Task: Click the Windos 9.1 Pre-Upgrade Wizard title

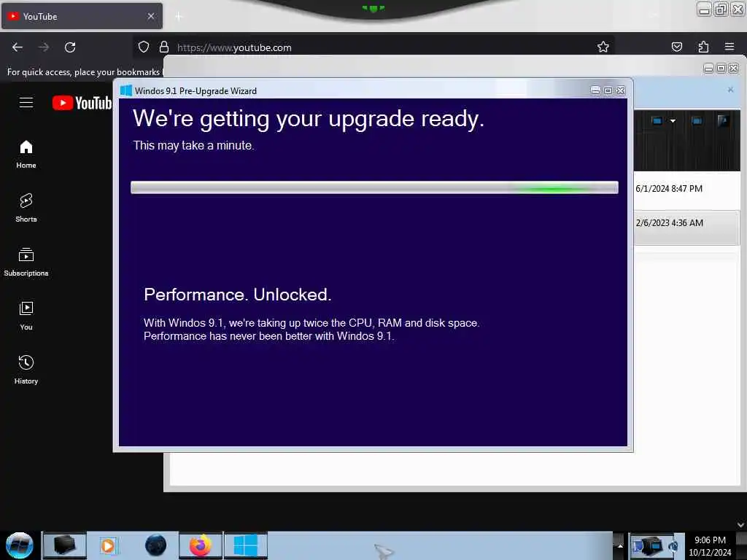Action: 196,91
